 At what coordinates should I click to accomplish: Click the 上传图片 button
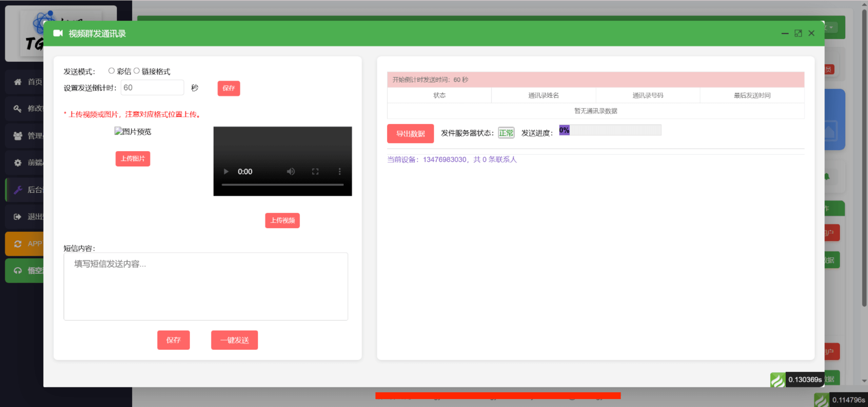coord(133,159)
